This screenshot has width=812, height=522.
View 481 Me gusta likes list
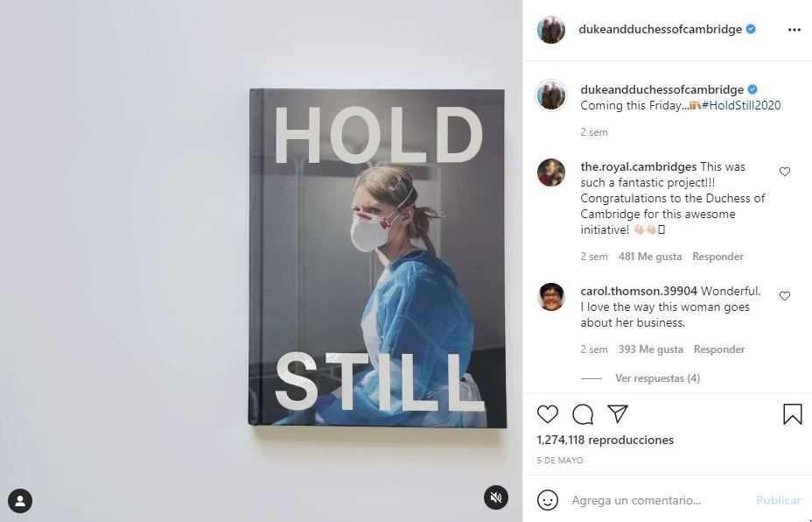click(650, 257)
